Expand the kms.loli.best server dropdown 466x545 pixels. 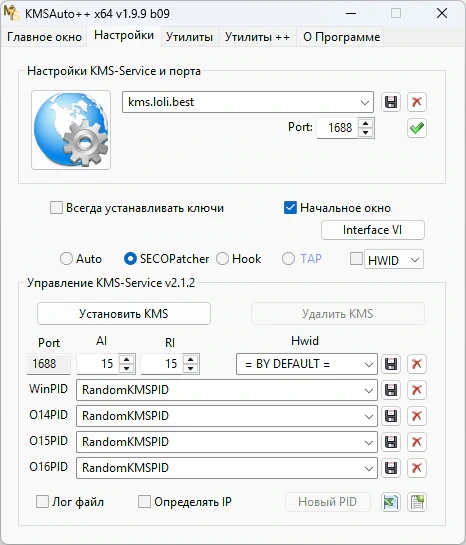click(365, 103)
